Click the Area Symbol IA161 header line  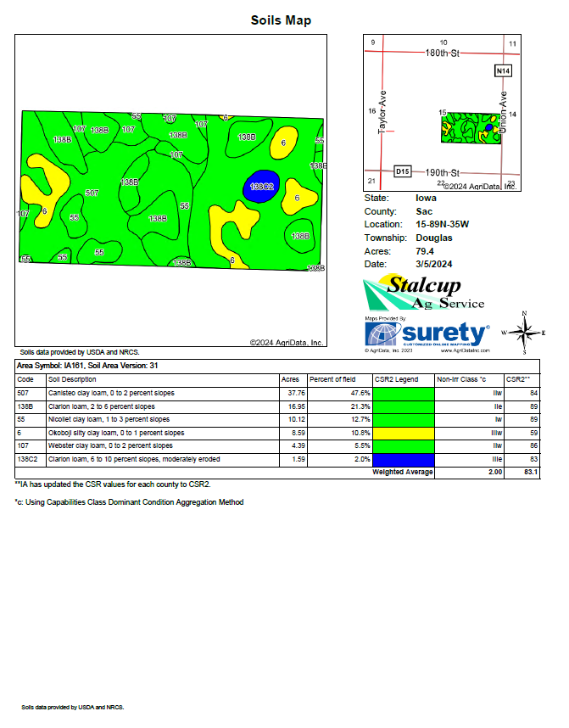(87, 366)
